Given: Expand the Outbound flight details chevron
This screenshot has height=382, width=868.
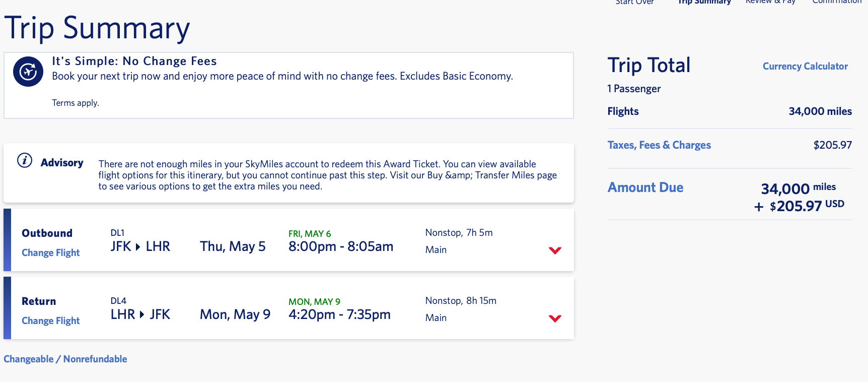Looking at the screenshot, I should [x=555, y=250].
